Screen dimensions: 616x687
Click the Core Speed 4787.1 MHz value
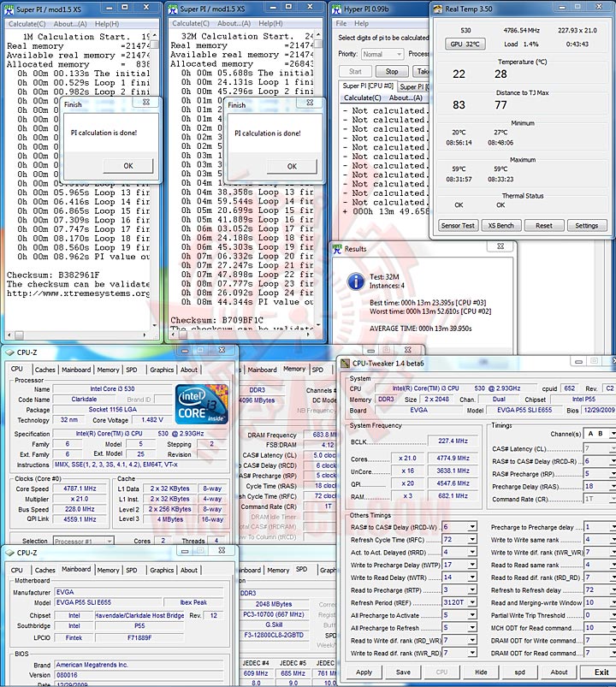[80, 489]
